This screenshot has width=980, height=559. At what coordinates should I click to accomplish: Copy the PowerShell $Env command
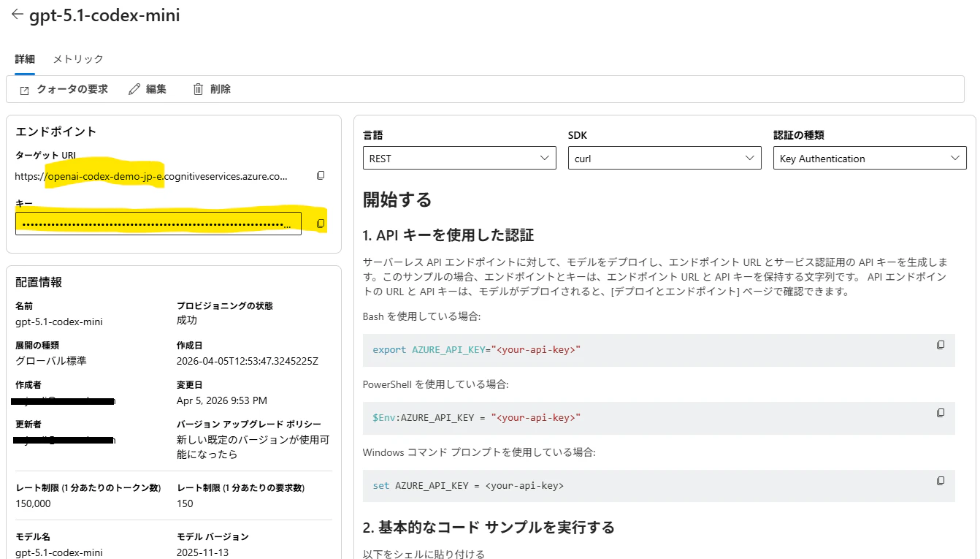pos(941,413)
